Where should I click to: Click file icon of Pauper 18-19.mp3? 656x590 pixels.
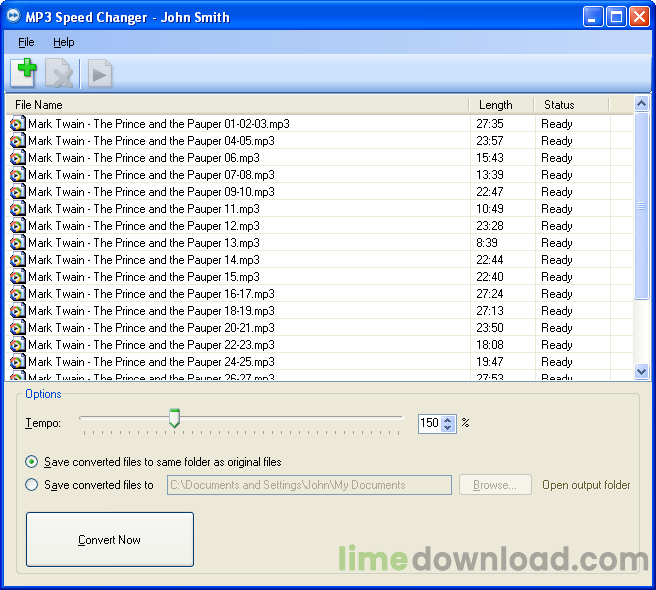[17, 311]
